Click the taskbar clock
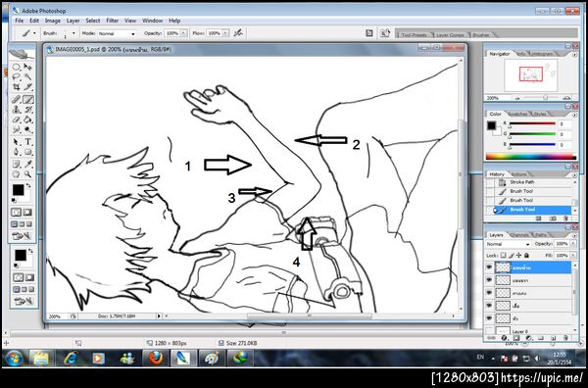588x388 pixels. point(560,359)
